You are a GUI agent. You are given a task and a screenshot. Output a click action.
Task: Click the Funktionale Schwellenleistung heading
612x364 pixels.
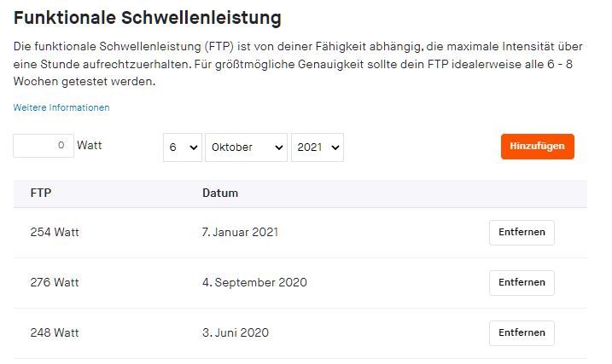pyautogui.click(x=147, y=17)
